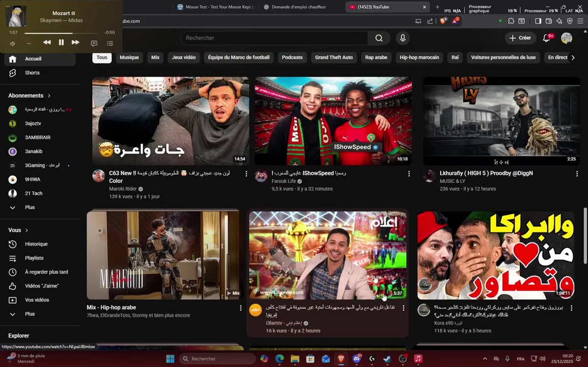Screen dimensions: 588x367
Task: Click the Brave Shields lion icon
Action: point(443,21)
